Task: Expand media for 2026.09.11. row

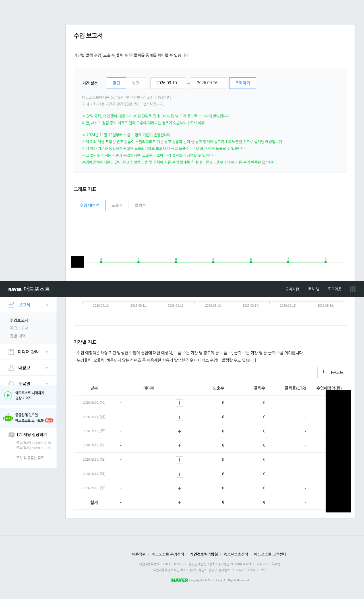Action: tap(179, 417)
